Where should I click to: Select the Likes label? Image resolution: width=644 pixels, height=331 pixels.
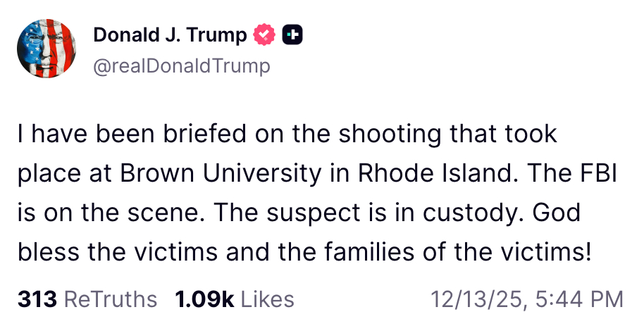pos(267,299)
